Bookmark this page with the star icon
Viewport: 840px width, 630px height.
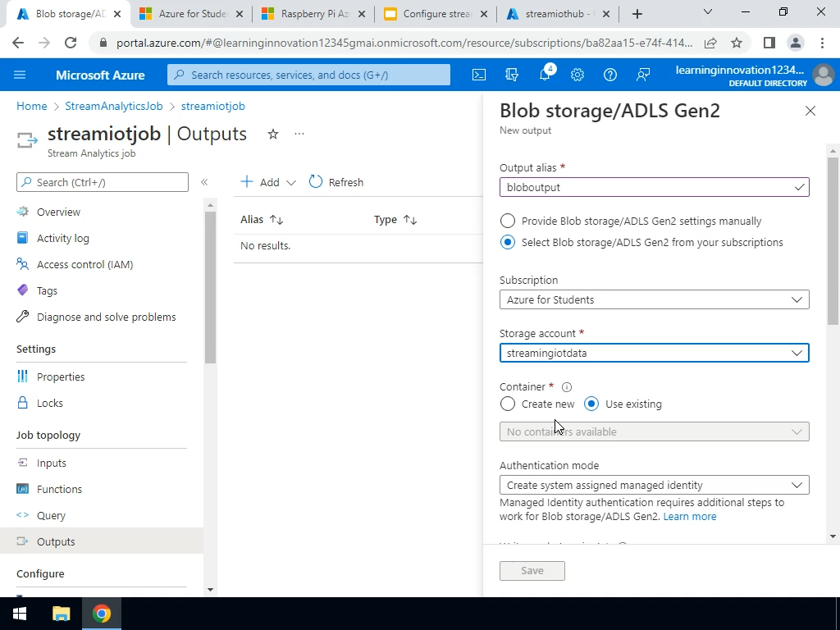(x=737, y=43)
